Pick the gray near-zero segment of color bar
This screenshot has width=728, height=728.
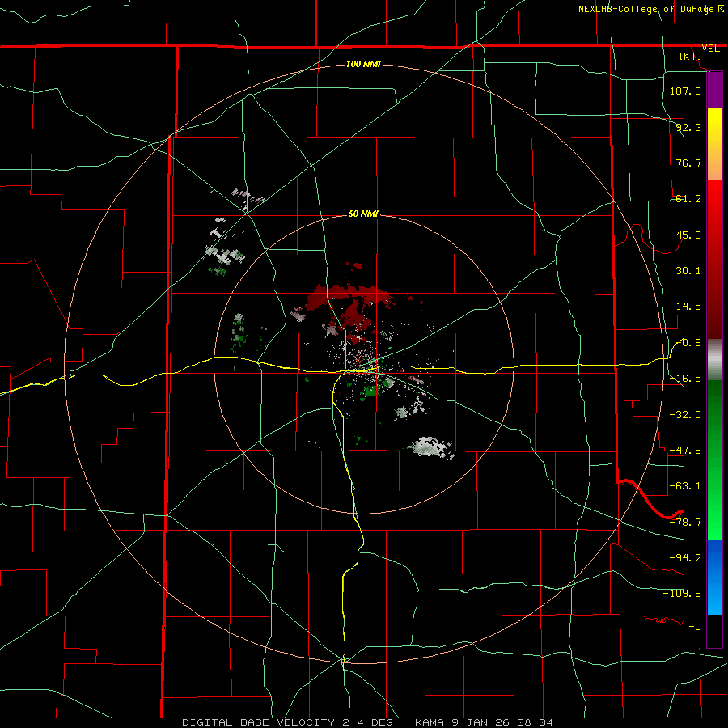pyautogui.click(x=714, y=359)
